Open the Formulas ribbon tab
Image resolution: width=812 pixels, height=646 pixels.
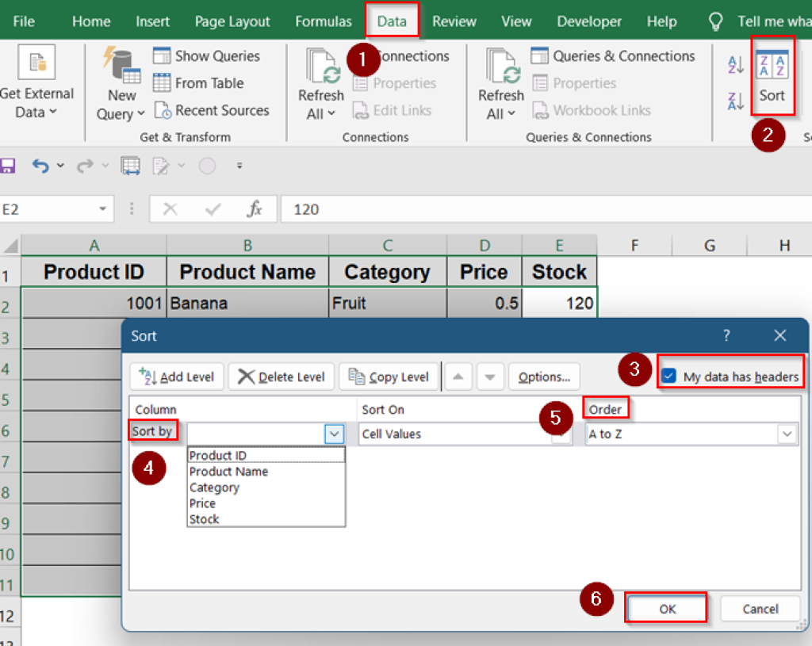(323, 21)
